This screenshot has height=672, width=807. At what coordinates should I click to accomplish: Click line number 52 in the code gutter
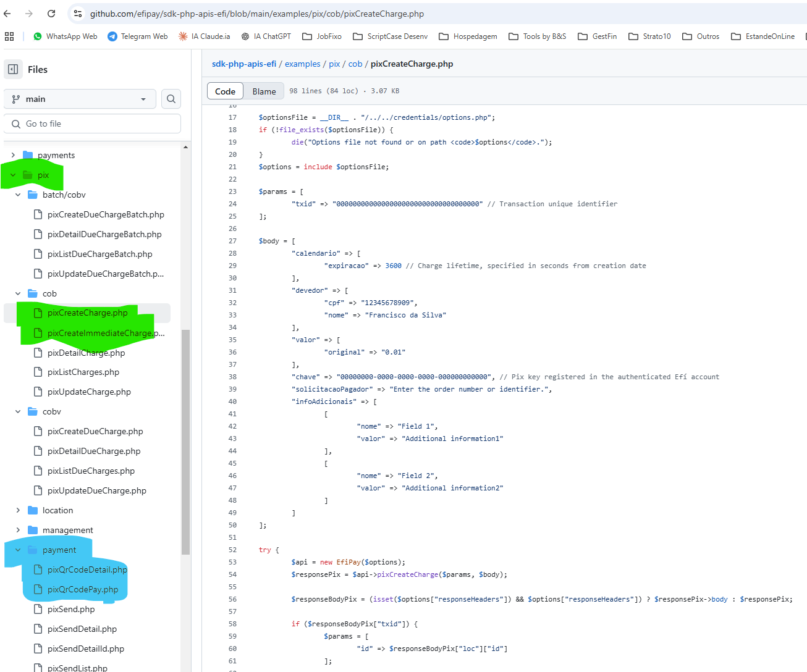(232, 550)
